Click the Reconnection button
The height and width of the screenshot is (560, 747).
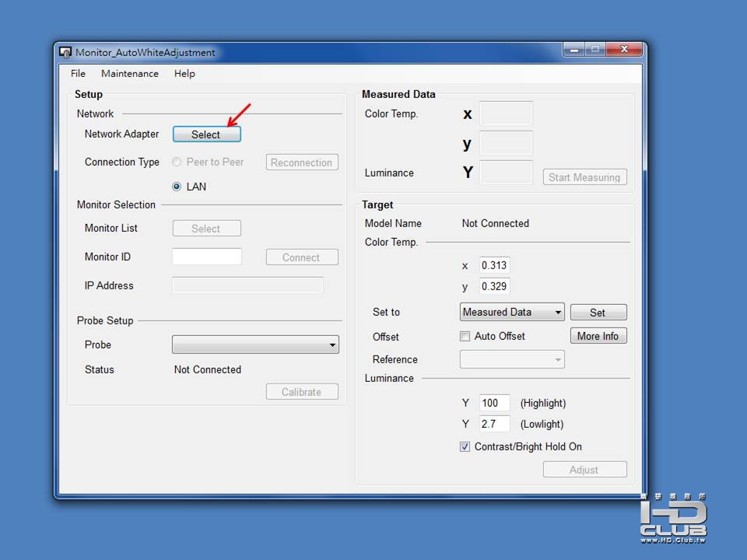(302, 163)
